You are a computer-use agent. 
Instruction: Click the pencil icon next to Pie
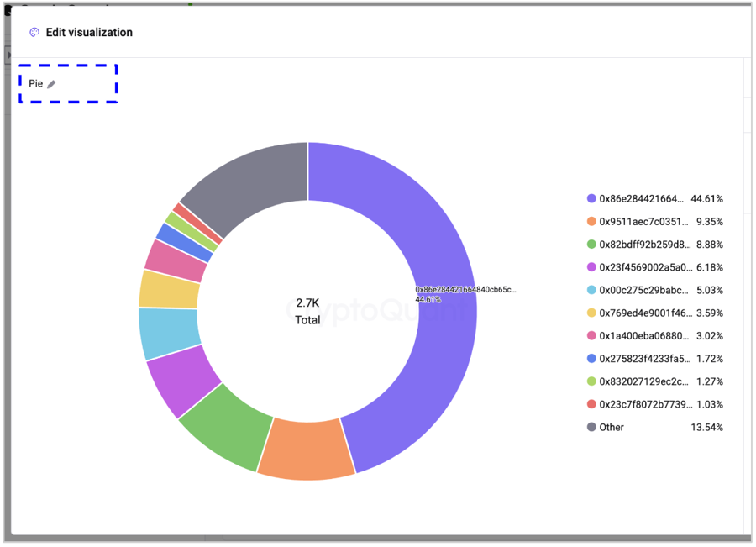[x=51, y=84]
